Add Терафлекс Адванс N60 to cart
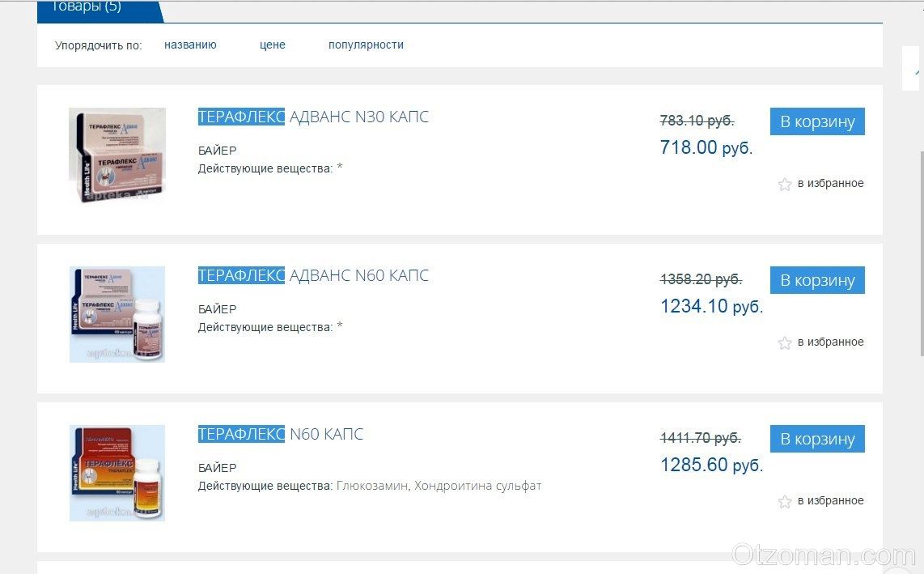Viewport: 924px width, 574px height. tap(817, 280)
